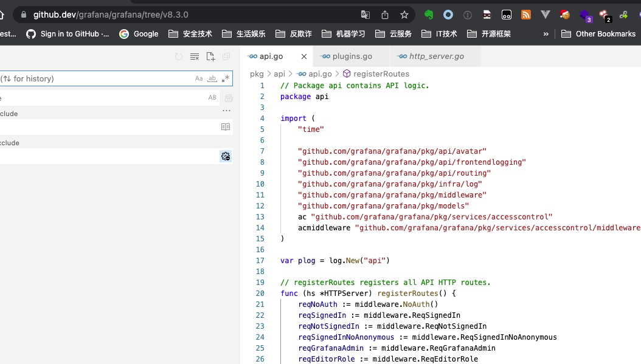Open the grayed-out info circle extension
641x364 pixels.
click(467, 15)
